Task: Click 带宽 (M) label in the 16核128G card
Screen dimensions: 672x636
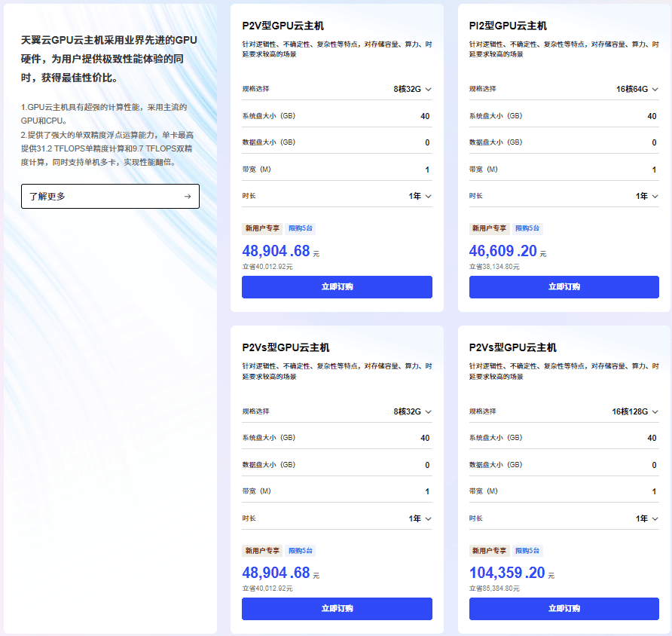Action: click(484, 491)
